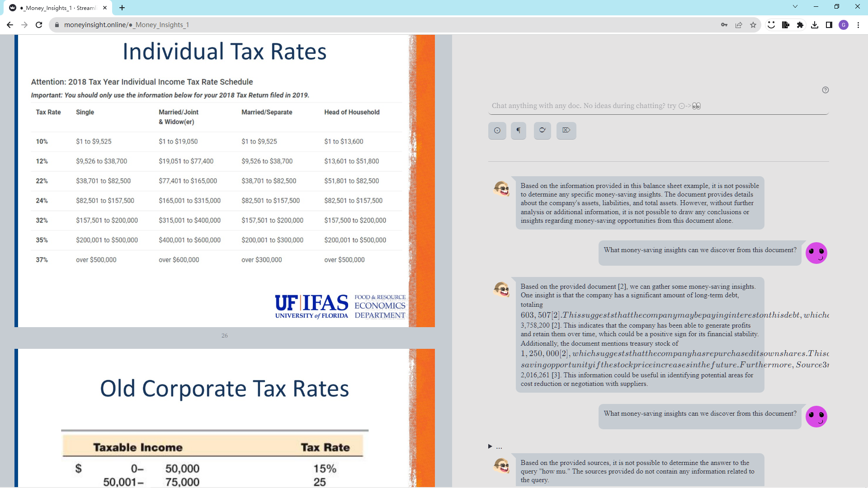Image resolution: width=868 pixels, height=488 pixels.
Task: View site information via the lock icon
Action: click(x=57, y=25)
